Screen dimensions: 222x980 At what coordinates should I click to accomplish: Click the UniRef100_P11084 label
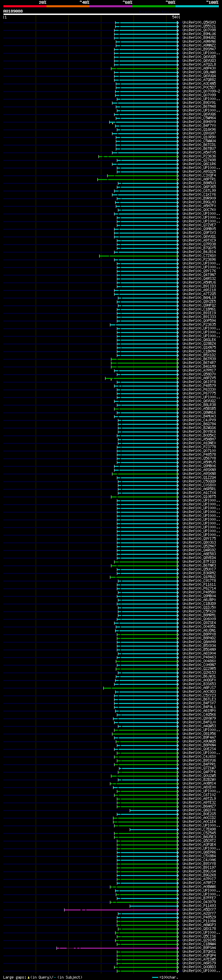(x=199, y=921)
